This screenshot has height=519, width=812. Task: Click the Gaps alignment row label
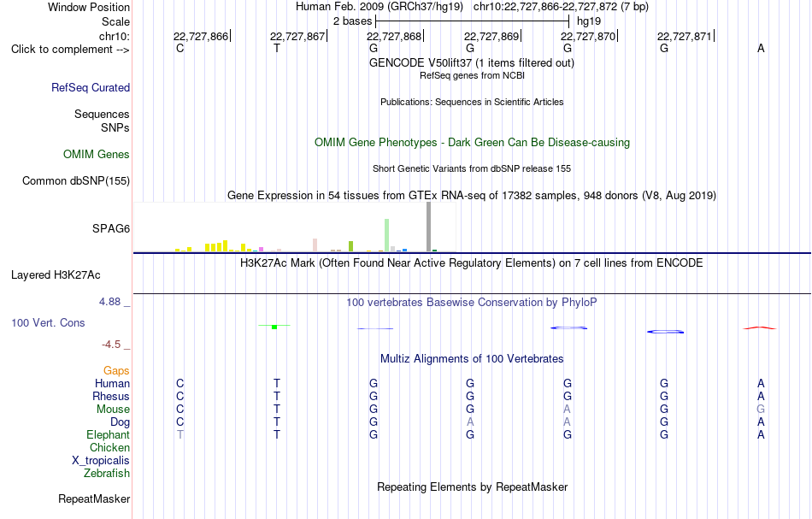pyautogui.click(x=116, y=371)
